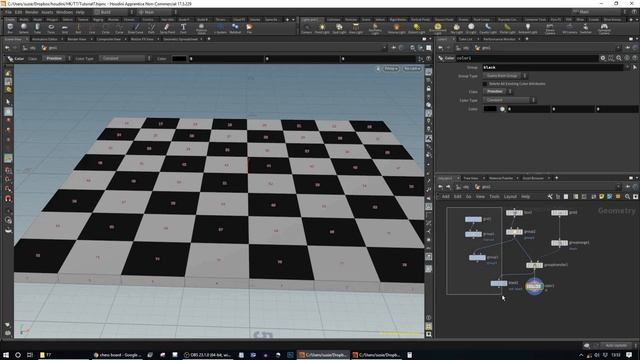Click the node name field color1
Image resolution: width=640 pixels, height=360 pixels.
[527, 58]
